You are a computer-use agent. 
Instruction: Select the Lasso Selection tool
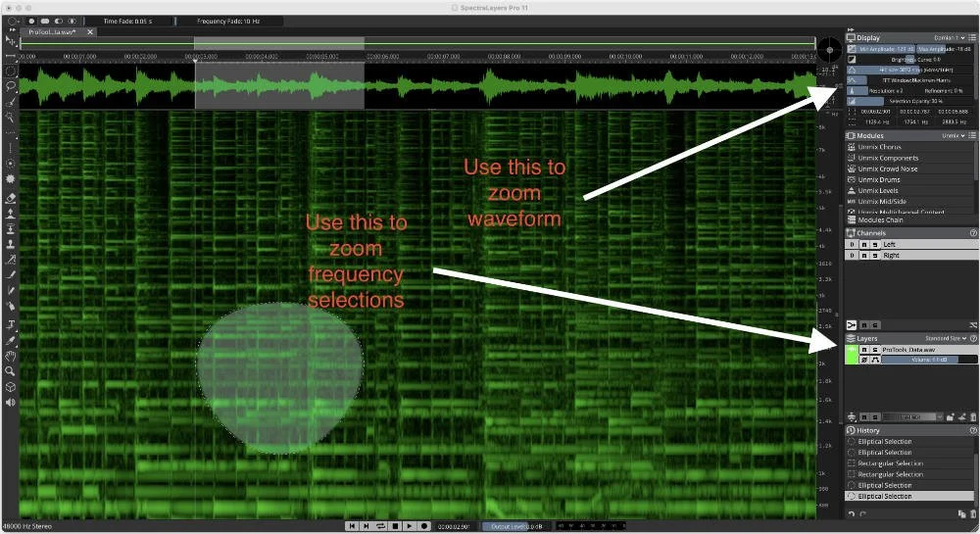pyautogui.click(x=11, y=86)
